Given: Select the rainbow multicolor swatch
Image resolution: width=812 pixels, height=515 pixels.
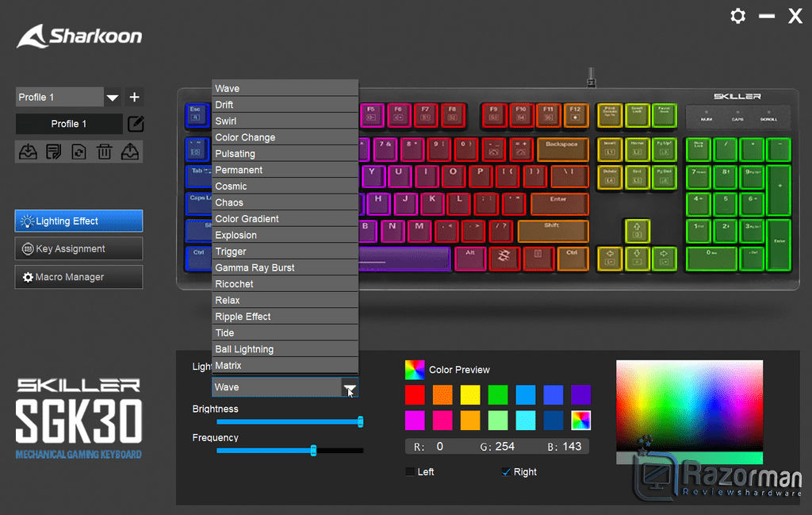Looking at the screenshot, I should point(581,421).
